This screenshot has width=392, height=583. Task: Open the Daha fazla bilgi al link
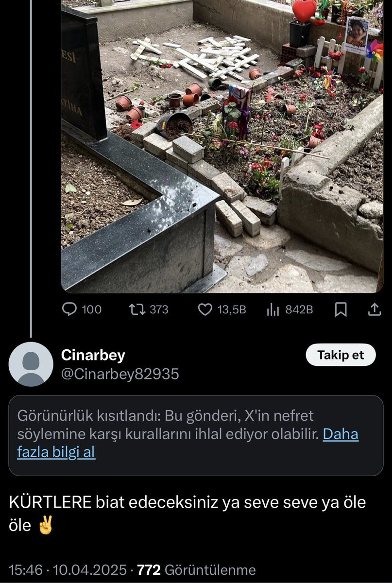[x=187, y=443]
